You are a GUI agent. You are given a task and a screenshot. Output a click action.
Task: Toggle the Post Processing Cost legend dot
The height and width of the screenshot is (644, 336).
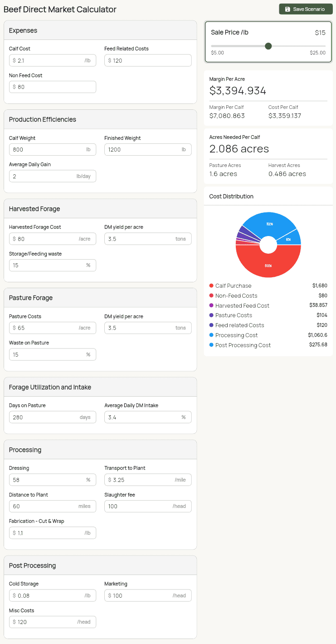coord(211,345)
